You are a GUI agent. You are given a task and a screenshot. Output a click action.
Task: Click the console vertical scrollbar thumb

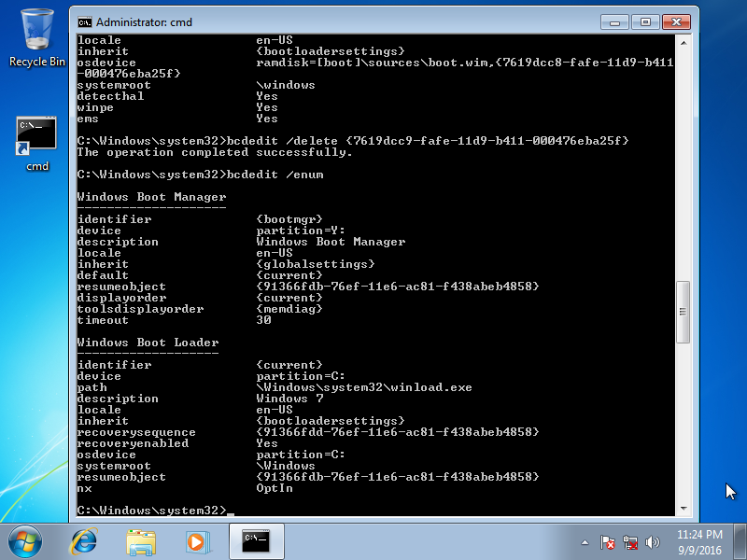coord(684,312)
